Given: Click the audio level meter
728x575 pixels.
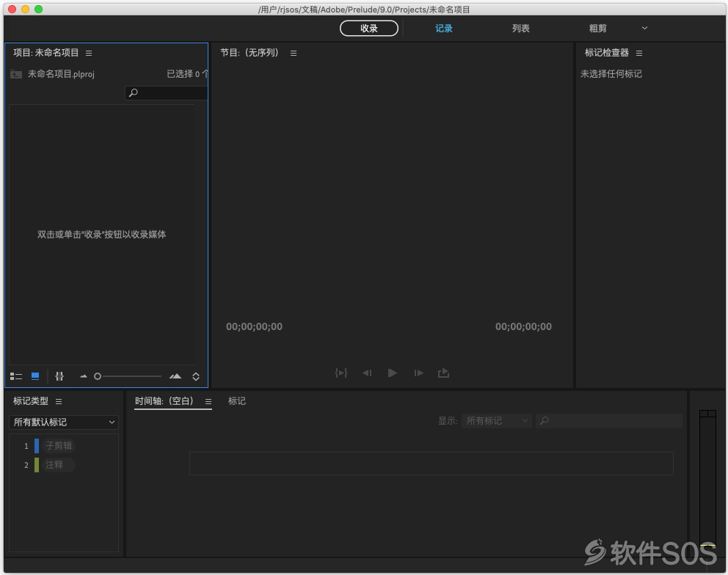Looking at the screenshot, I should point(707,478).
